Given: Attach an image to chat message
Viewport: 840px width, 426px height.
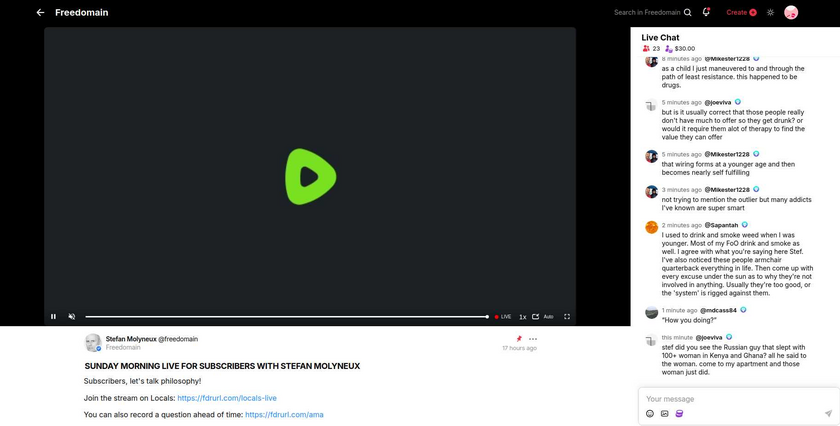Looking at the screenshot, I should click(664, 413).
